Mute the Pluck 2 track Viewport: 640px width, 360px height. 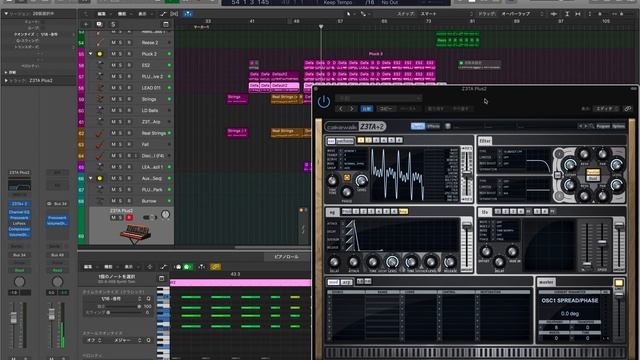point(113,54)
